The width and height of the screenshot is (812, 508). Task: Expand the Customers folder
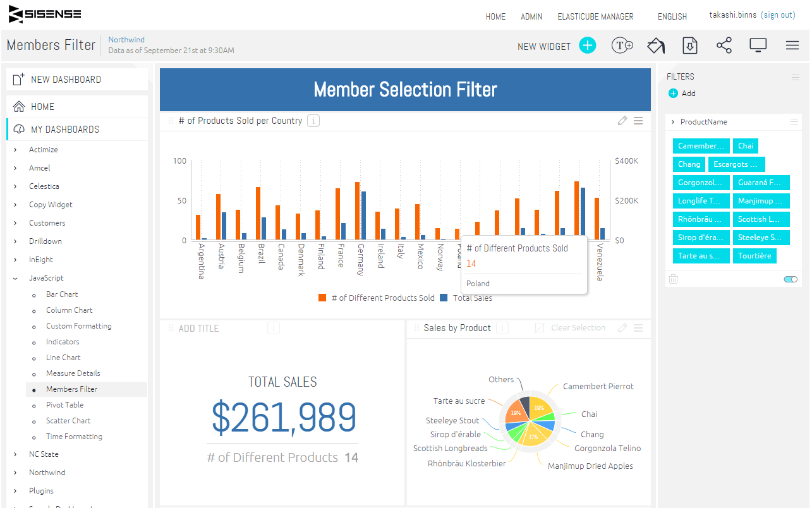tap(15, 223)
